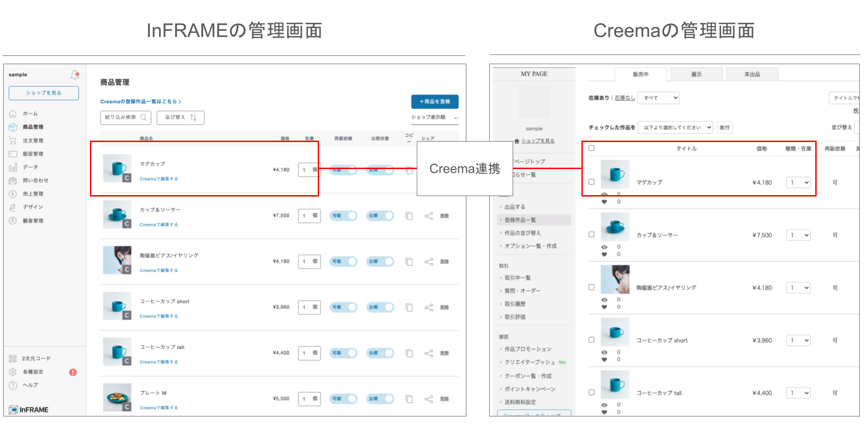Viewport: 868px width, 432px height.
Task: Share カップ&ソーサー using the share icon
Action: 429,215
